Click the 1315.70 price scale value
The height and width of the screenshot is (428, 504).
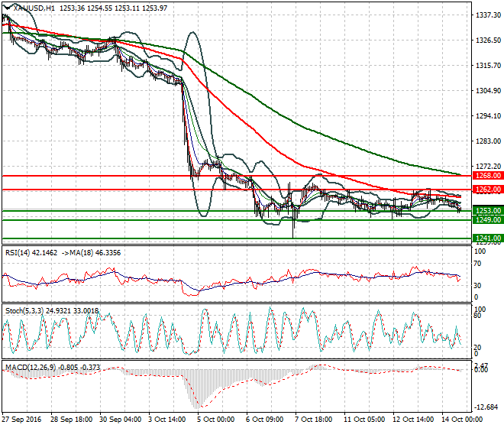(488, 65)
